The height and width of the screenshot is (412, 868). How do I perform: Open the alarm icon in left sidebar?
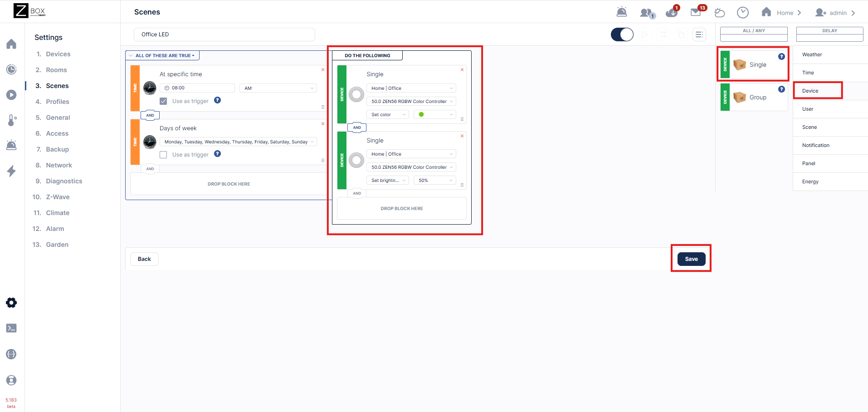tap(11, 145)
